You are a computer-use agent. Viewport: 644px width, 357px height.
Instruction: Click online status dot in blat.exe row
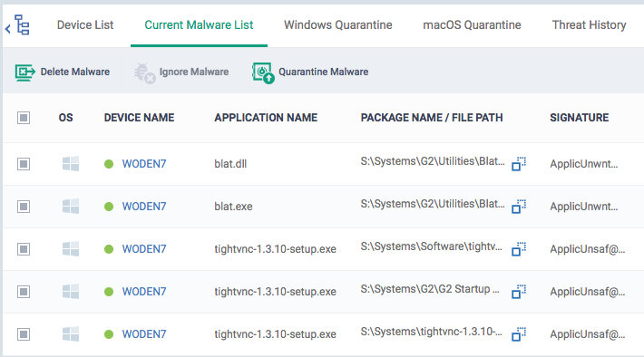click(109, 207)
